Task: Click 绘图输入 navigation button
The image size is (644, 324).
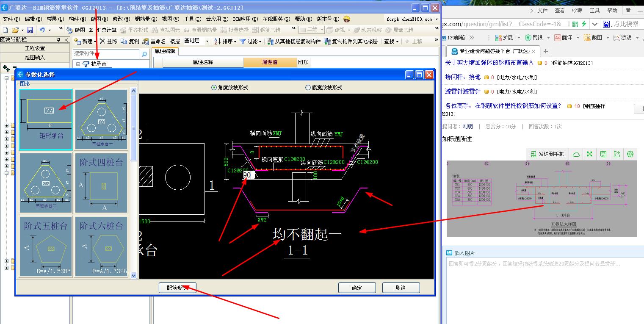Action: 35,58
